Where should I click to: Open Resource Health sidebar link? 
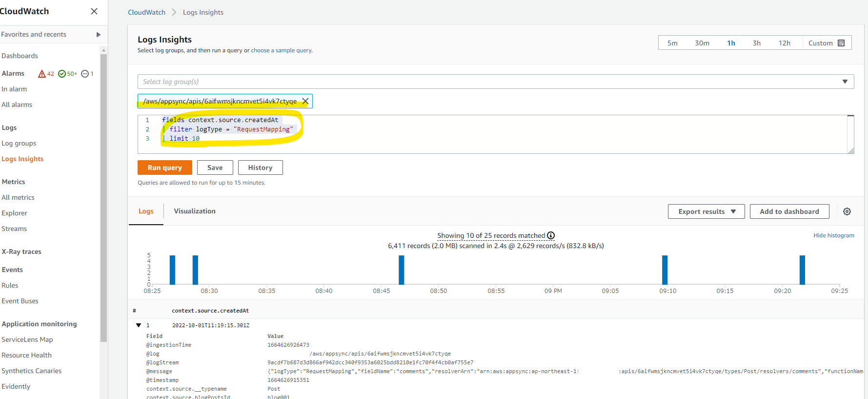(x=26, y=355)
